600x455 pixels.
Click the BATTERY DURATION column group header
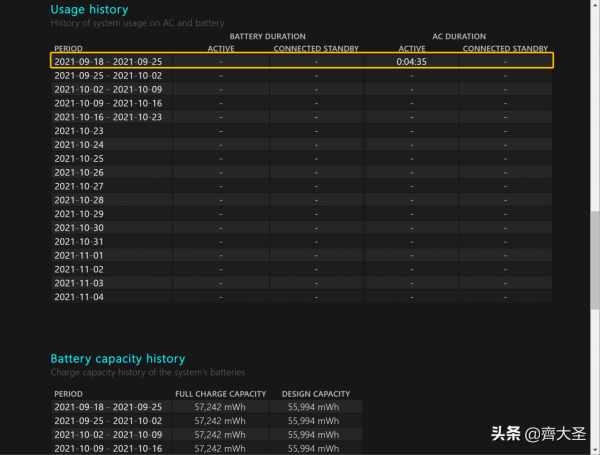[x=267, y=37]
